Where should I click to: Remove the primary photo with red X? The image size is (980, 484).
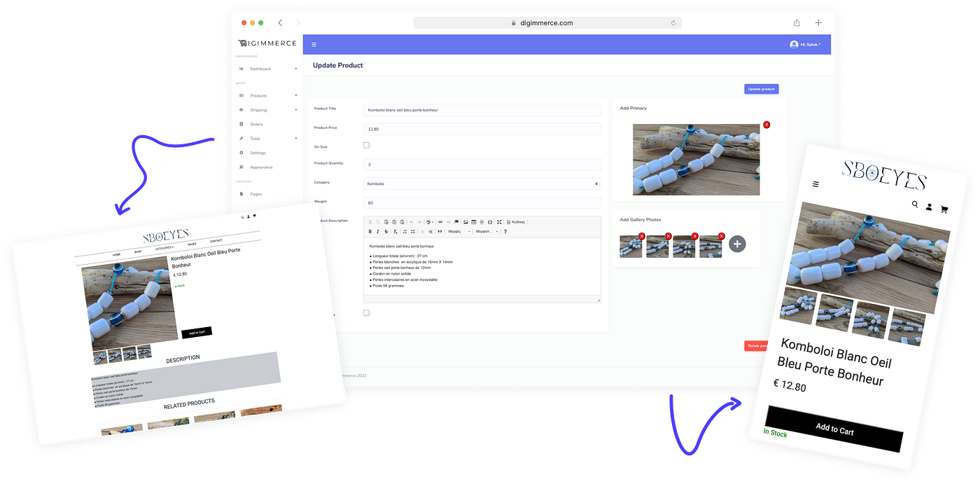point(766,125)
